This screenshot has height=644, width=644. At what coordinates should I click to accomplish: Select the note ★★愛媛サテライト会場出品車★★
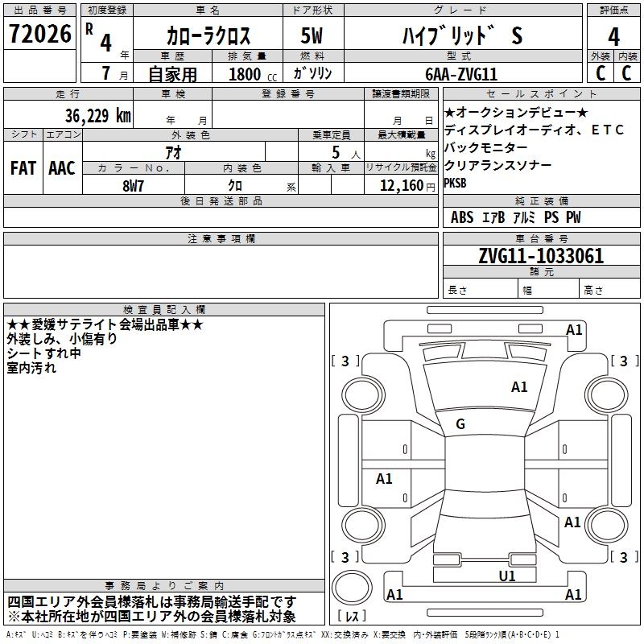coord(105,325)
